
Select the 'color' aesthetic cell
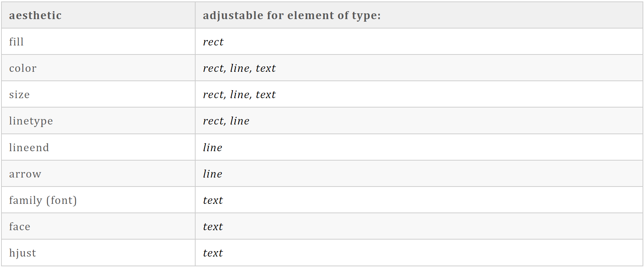tap(98, 68)
